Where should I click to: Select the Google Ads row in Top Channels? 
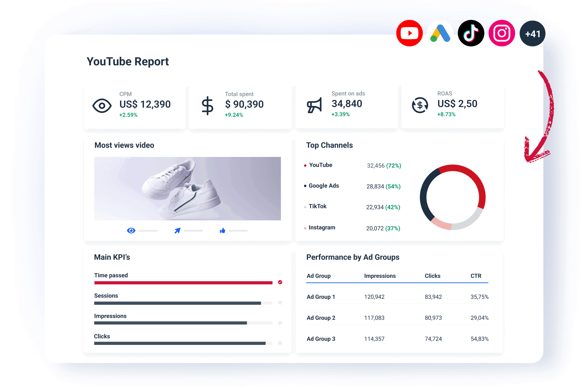[352, 186]
